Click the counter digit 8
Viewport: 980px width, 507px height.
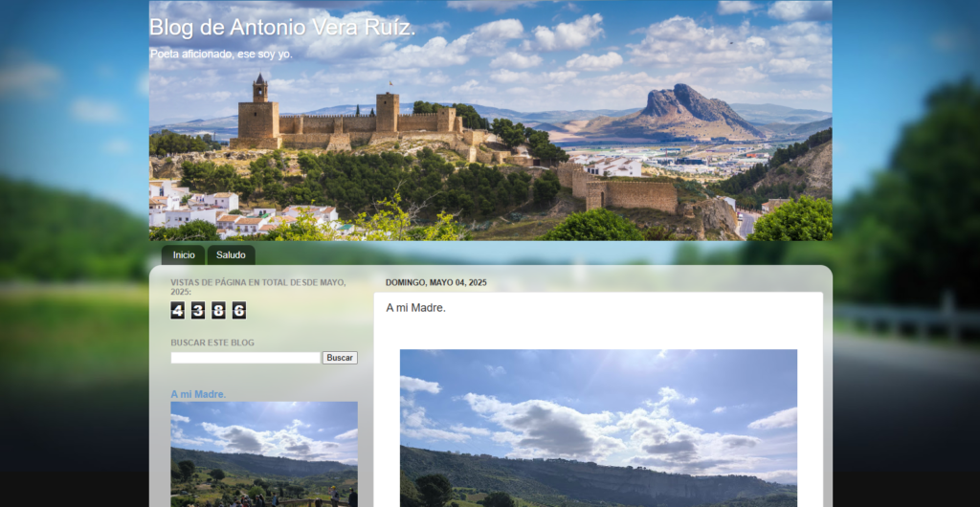(x=218, y=310)
